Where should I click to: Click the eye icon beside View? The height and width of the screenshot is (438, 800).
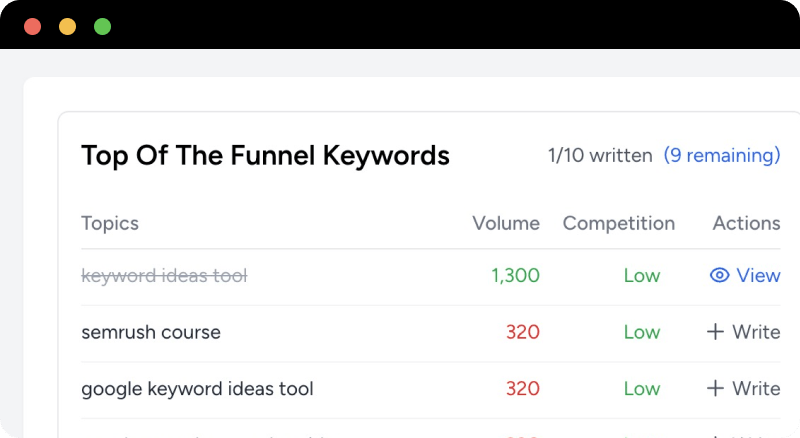click(x=719, y=275)
